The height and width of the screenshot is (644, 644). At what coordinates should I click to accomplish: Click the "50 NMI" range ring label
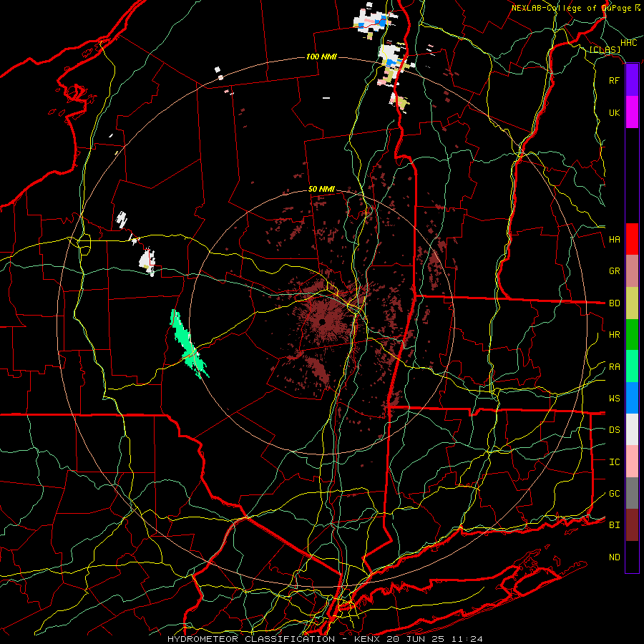pyautogui.click(x=321, y=189)
